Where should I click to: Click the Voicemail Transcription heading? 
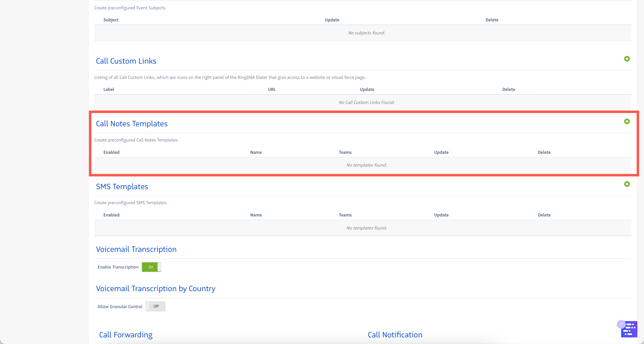pyautogui.click(x=136, y=249)
